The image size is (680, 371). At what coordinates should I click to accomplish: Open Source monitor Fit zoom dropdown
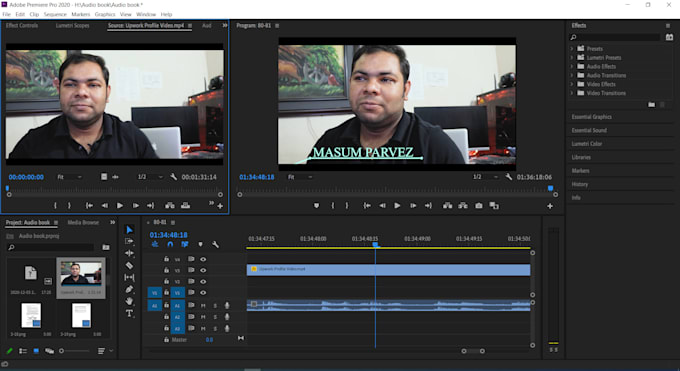[69, 177]
